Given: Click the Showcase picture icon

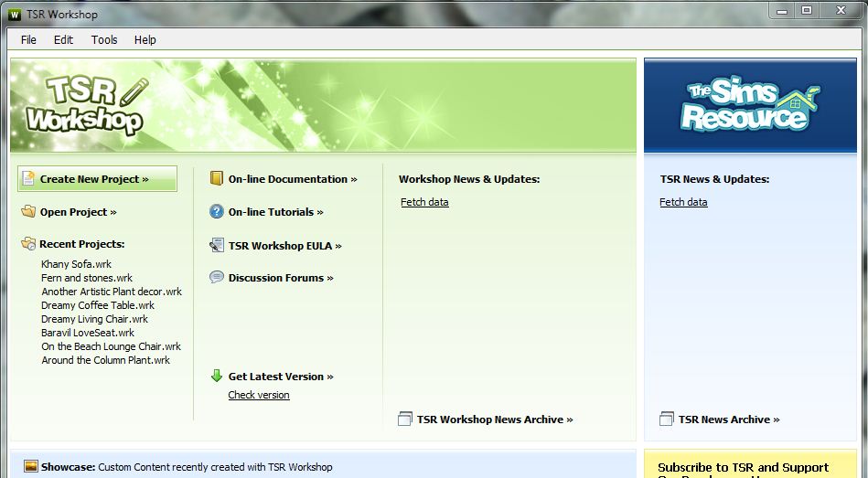Looking at the screenshot, I should (31, 466).
